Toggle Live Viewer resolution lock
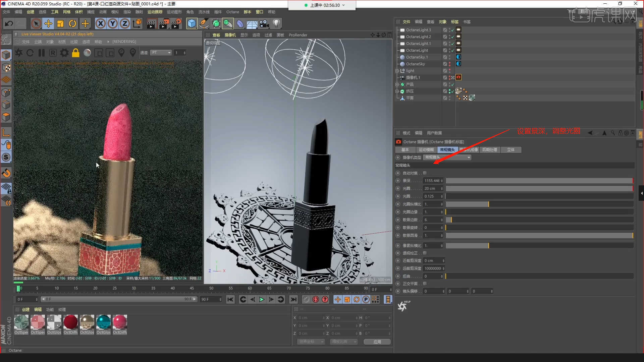This screenshot has width=644, height=362. tap(76, 53)
